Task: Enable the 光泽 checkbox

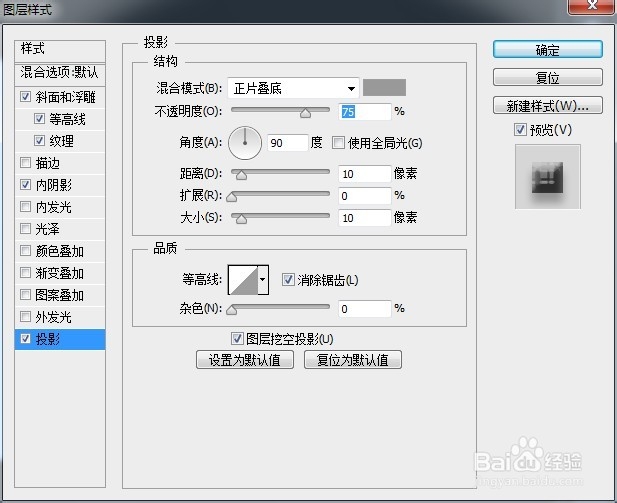Action: click(x=26, y=229)
